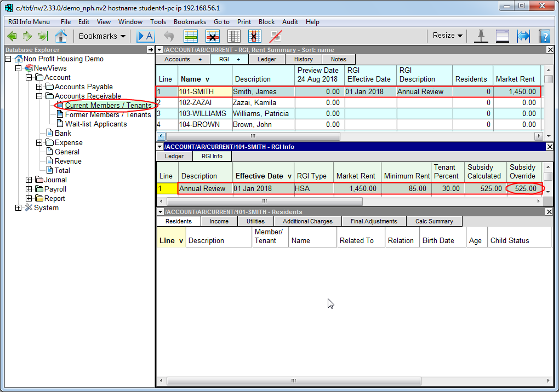Click the pin icon in toolbar
Screen dimensions: 559x392
coord(481,36)
